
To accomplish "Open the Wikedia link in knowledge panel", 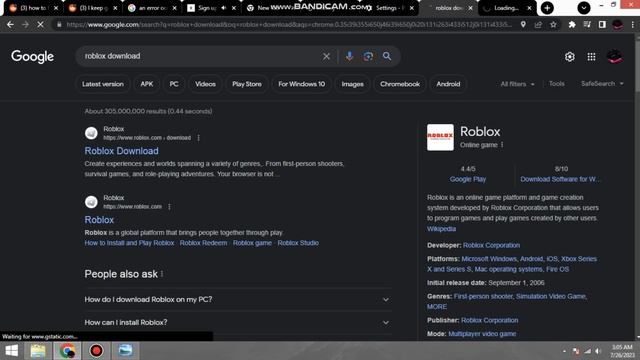I will pos(441,229).
